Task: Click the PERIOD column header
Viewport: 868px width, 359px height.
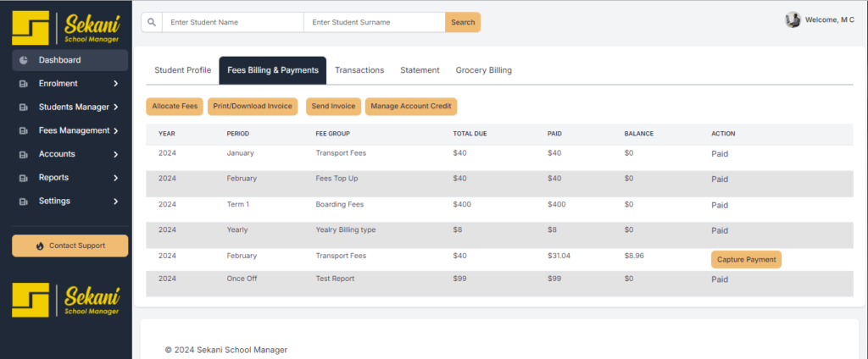Action: [x=238, y=134]
